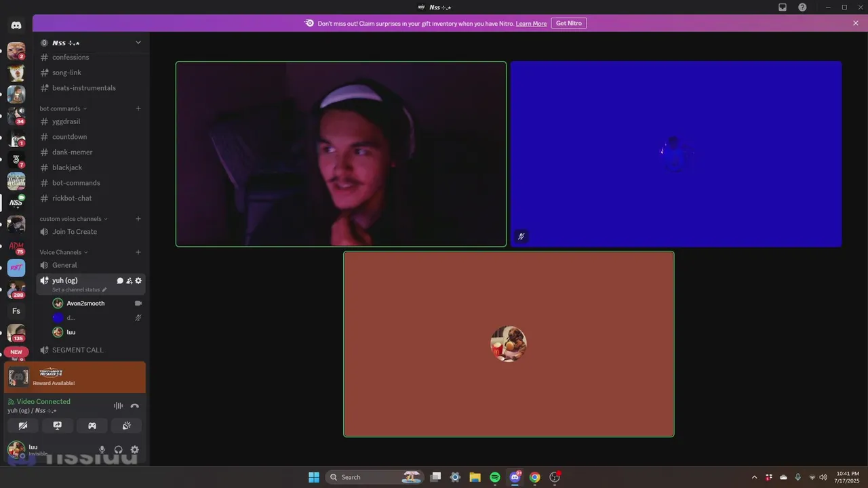The width and height of the screenshot is (868, 488).
Task: Open the help question mark icon
Action: 802,7
